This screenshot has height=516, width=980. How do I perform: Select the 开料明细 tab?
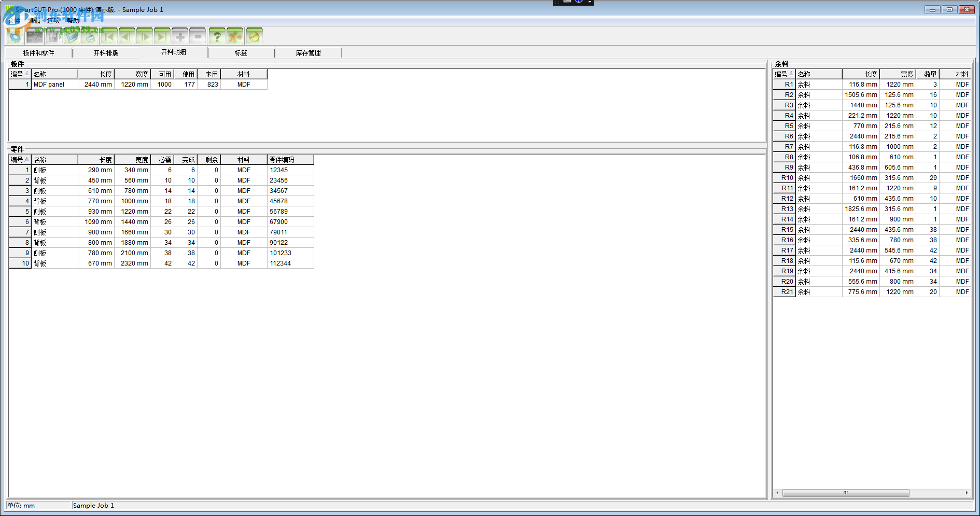click(x=174, y=52)
